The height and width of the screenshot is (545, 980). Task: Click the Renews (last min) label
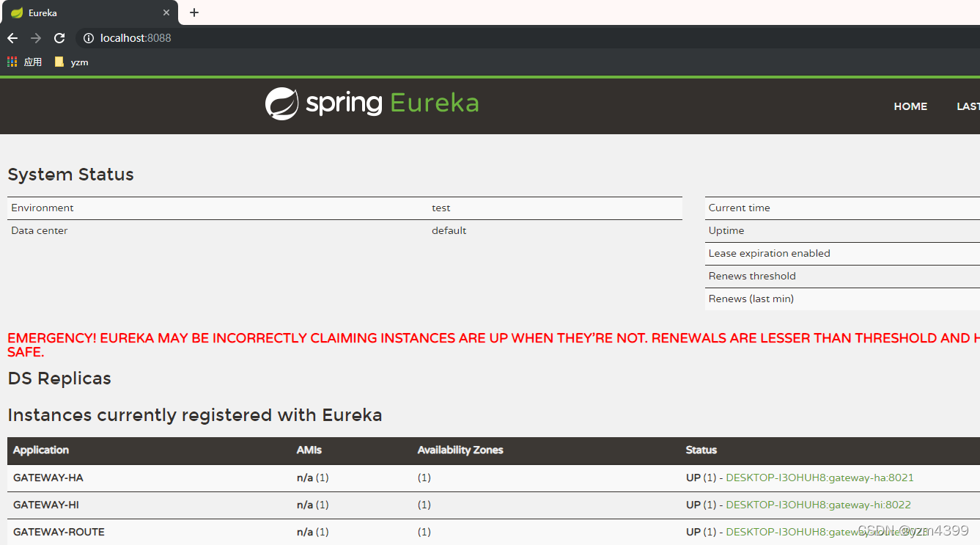[751, 299]
